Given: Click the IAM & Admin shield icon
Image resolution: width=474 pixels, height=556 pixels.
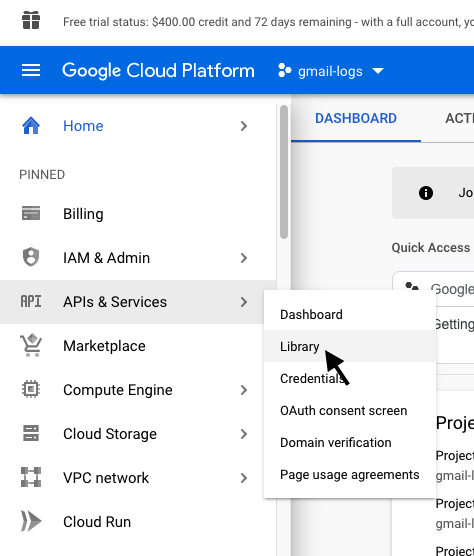Looking at the screenshot, I should click(x=31, y=257).
